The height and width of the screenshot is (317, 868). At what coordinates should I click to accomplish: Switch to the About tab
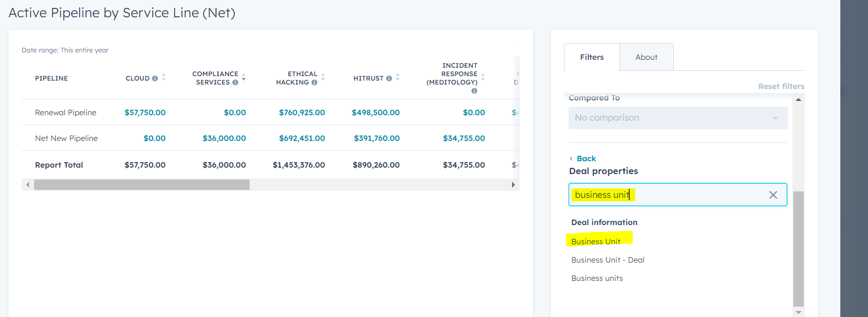point(646,57)
